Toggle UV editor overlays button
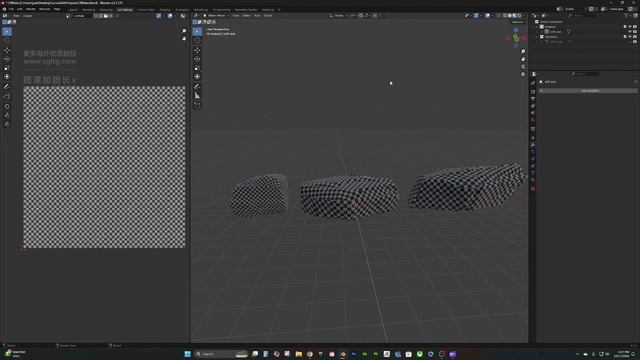Viewport: 640px width, 360px height. [x=170, y=16]
